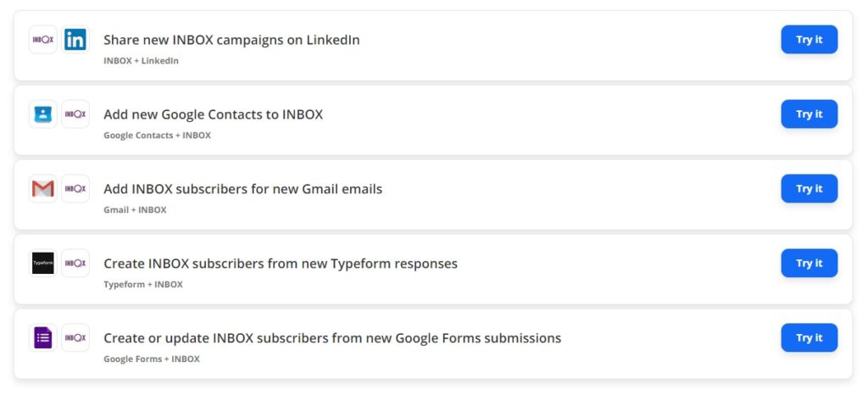This screenshot has height=395, width=868.
Task: Select the INBOX icon in the Google Contacts row
Action: click(75, 114)
